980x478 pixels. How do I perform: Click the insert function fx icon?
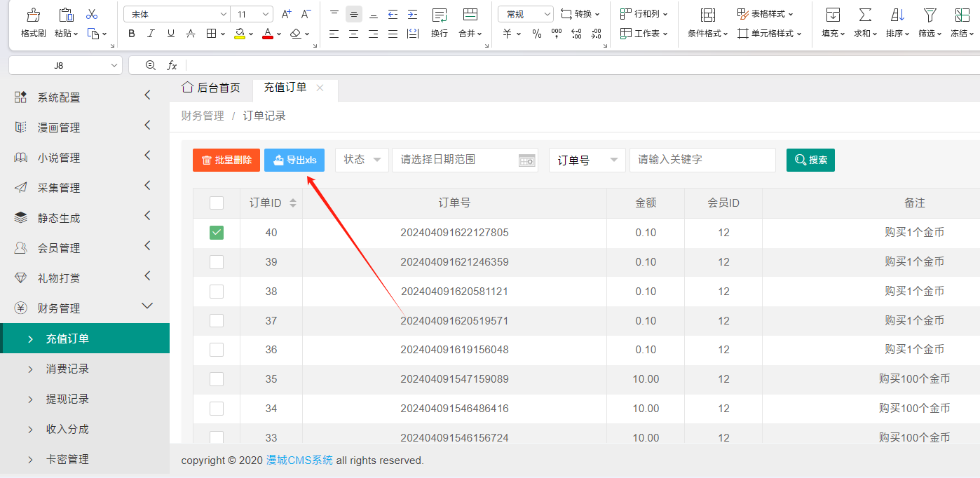tap(172, 65)
